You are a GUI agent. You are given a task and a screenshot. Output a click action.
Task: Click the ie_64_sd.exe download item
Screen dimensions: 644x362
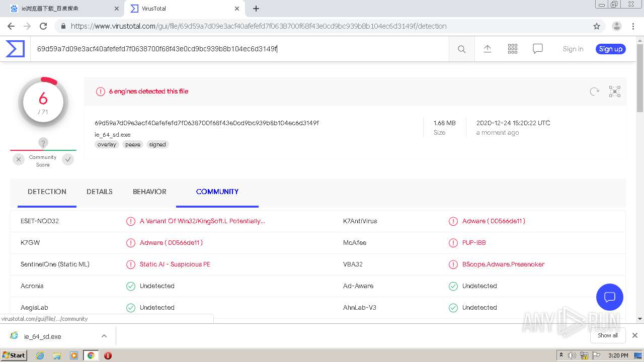[x=51, y=336]
